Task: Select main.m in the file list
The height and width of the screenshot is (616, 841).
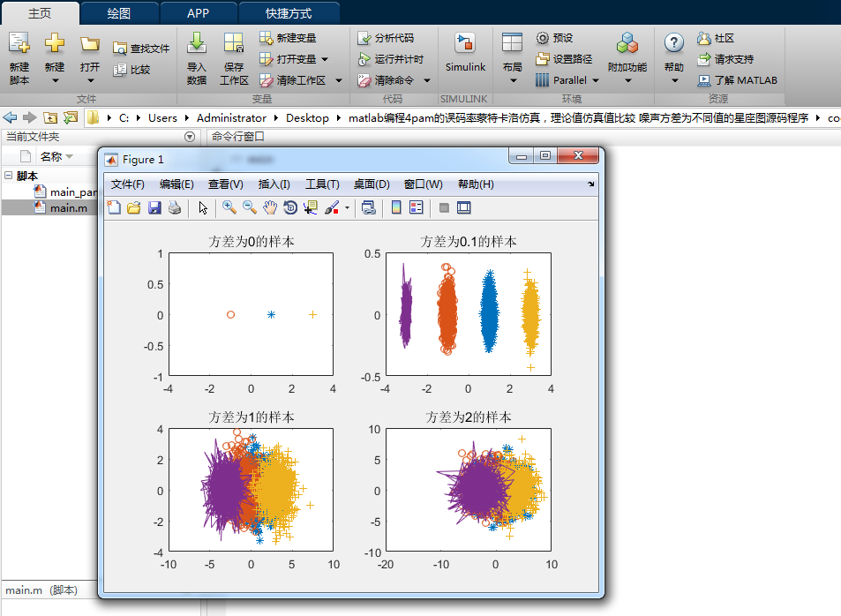Action: click(69, 208)
